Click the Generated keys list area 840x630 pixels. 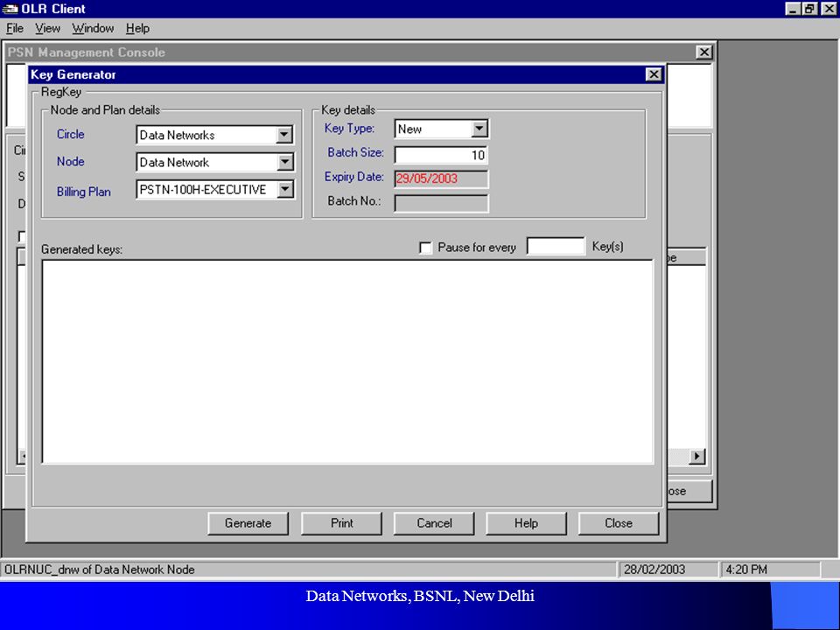click(x=347, y=361)
